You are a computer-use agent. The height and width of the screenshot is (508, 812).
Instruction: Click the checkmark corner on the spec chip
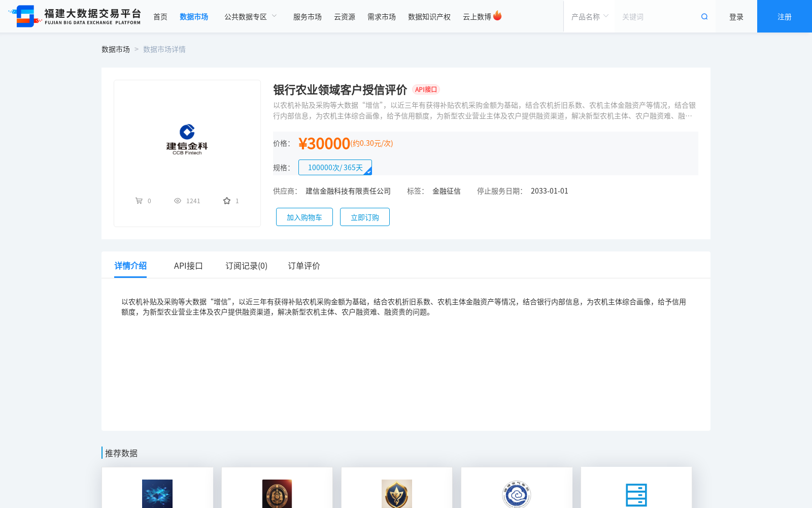[368, 171]
